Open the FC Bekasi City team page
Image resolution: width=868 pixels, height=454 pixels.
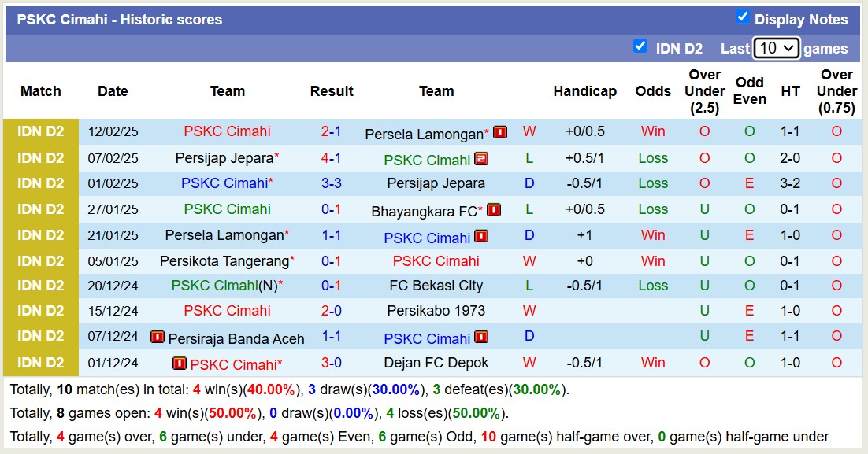point(436,286)
